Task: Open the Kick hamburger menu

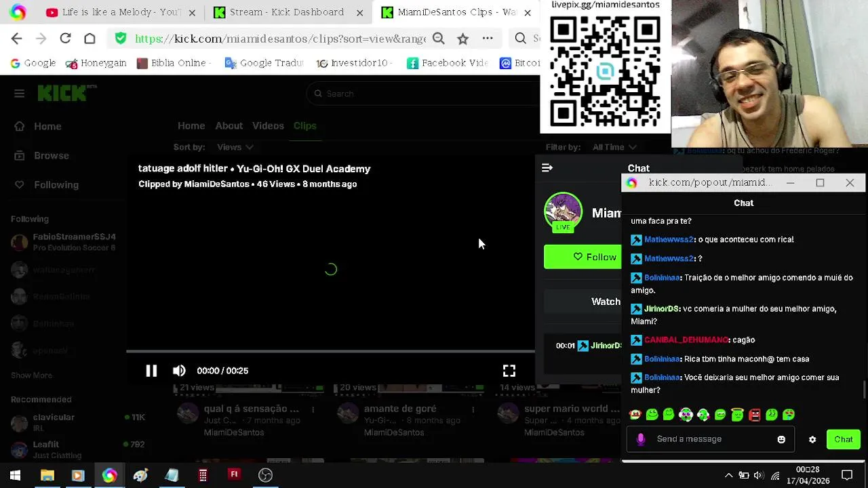Action: point(19,94)
